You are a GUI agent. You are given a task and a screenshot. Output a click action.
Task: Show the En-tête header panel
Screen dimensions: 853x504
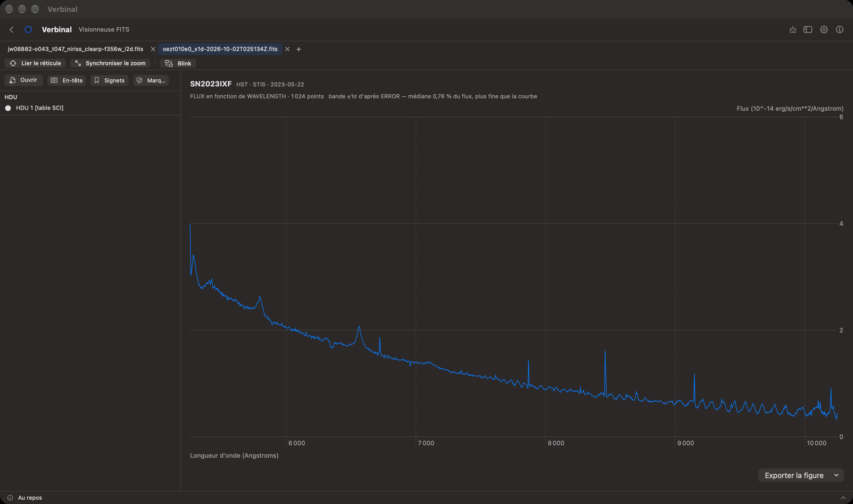pos(67,80)
